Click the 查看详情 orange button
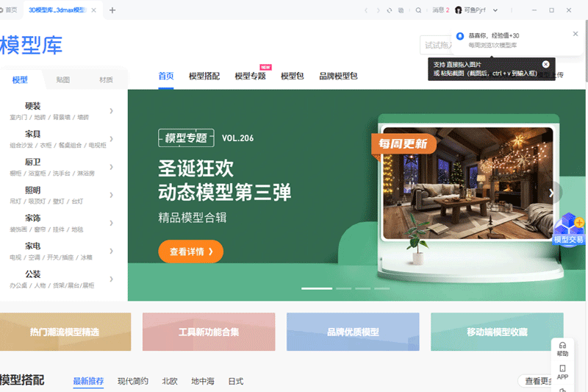The width and height of the screenshot is (588, 392). coord(190,252)
